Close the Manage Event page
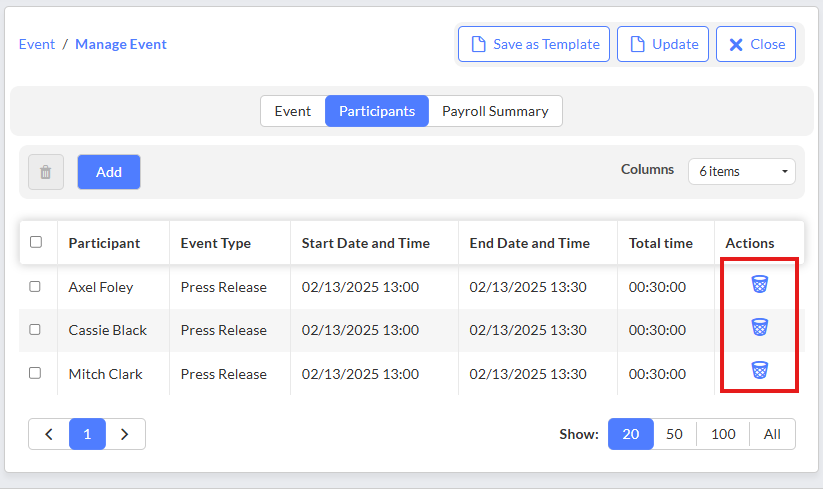The height and width of the screenshot is (494, 823). point(756,44)
